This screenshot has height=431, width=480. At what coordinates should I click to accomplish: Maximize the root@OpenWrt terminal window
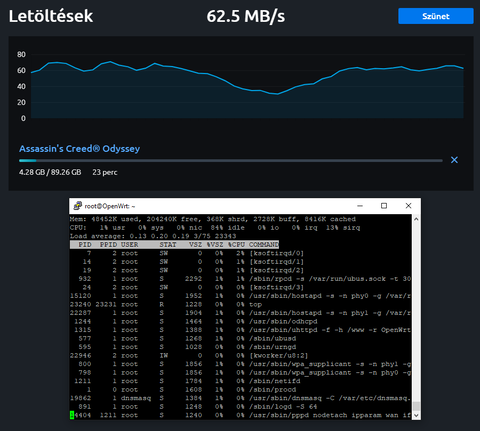tap(384, 206)
